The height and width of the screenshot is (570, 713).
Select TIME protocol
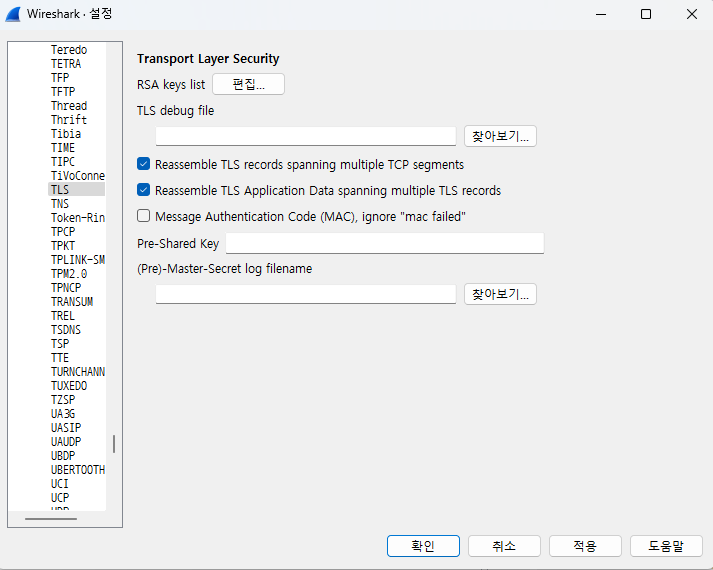tap(63, 148)
